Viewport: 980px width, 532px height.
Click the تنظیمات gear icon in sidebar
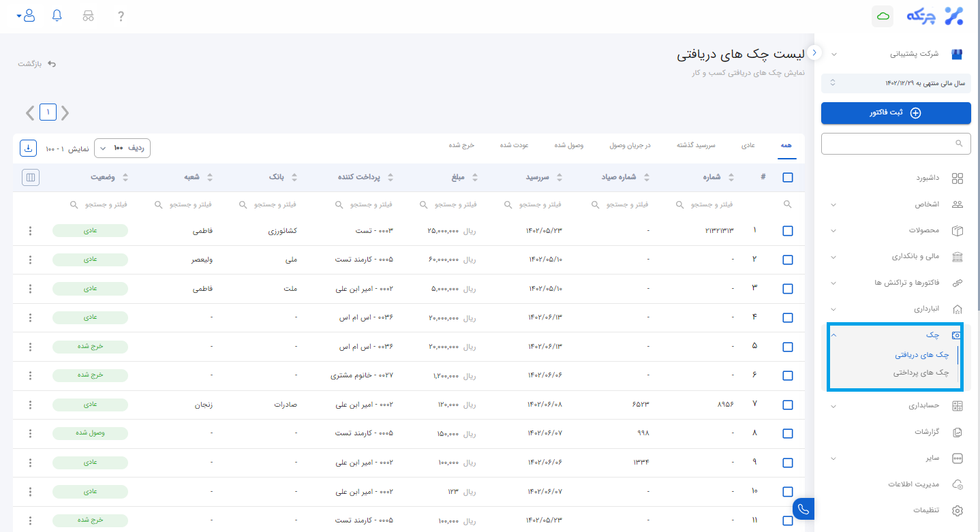click(x=957, y=510)
